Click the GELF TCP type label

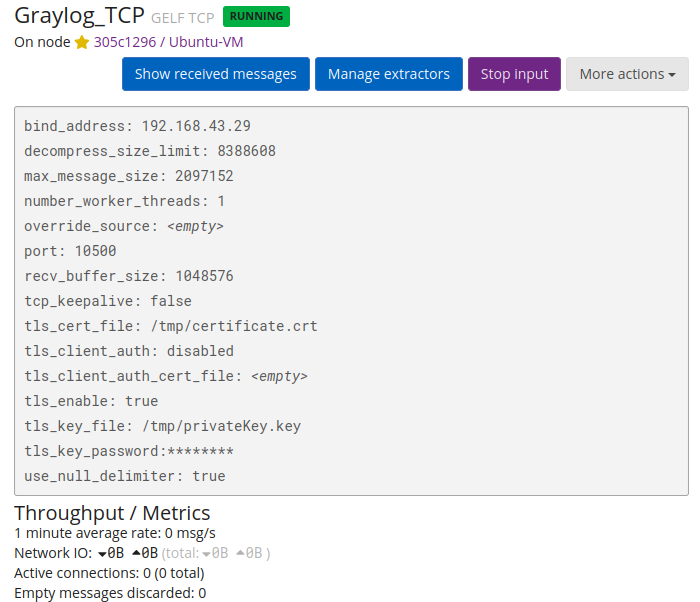[183, 18]
